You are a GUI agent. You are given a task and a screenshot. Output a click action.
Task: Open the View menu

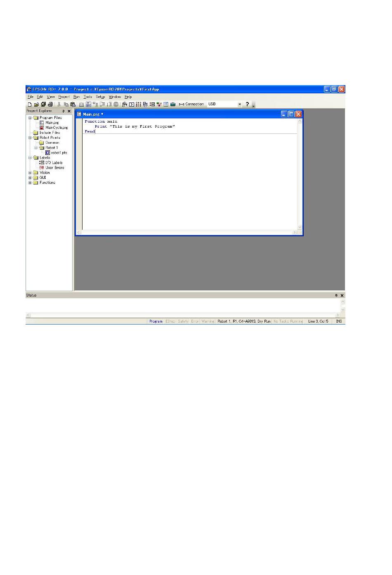(x=50, y=97)
